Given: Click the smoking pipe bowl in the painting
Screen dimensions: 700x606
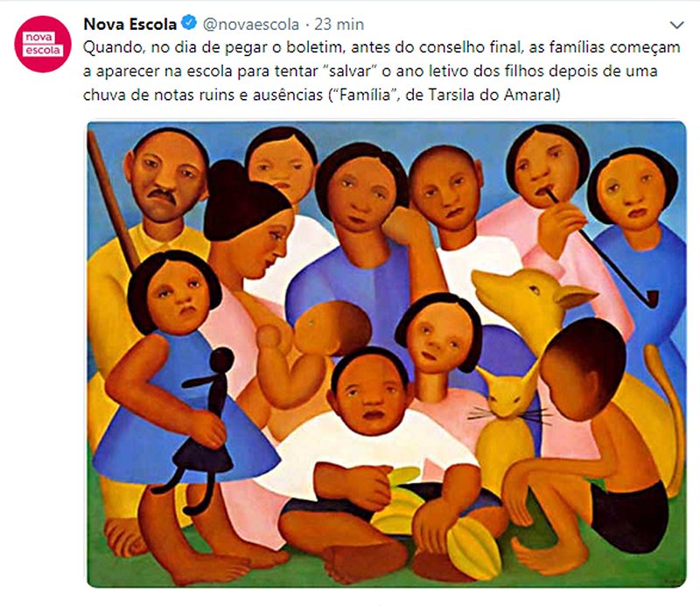Looking at the screenshot, I should (650, 299).
